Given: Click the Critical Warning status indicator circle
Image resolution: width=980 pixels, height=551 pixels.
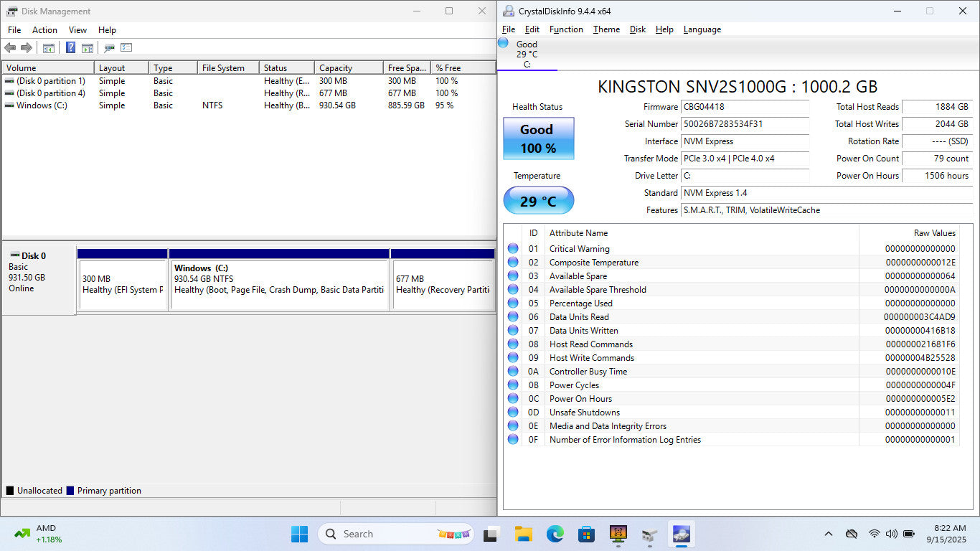Looking at the screenshot, I should (513, 249).
